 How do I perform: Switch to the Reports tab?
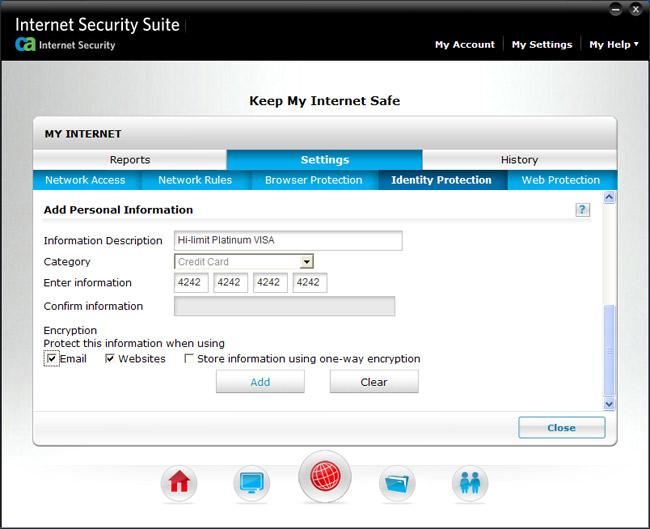pos(130,160)
